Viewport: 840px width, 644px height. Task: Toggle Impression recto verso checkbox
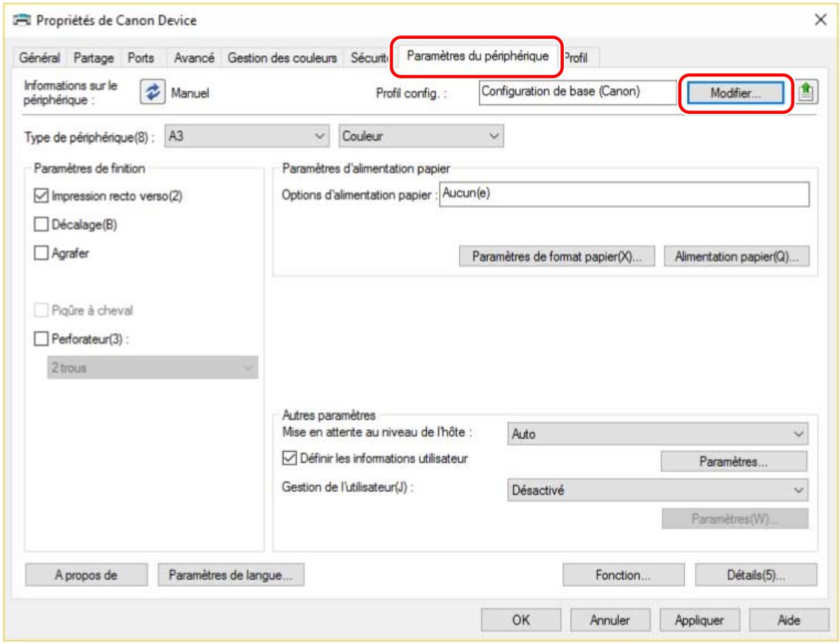[x=42, y=197]
